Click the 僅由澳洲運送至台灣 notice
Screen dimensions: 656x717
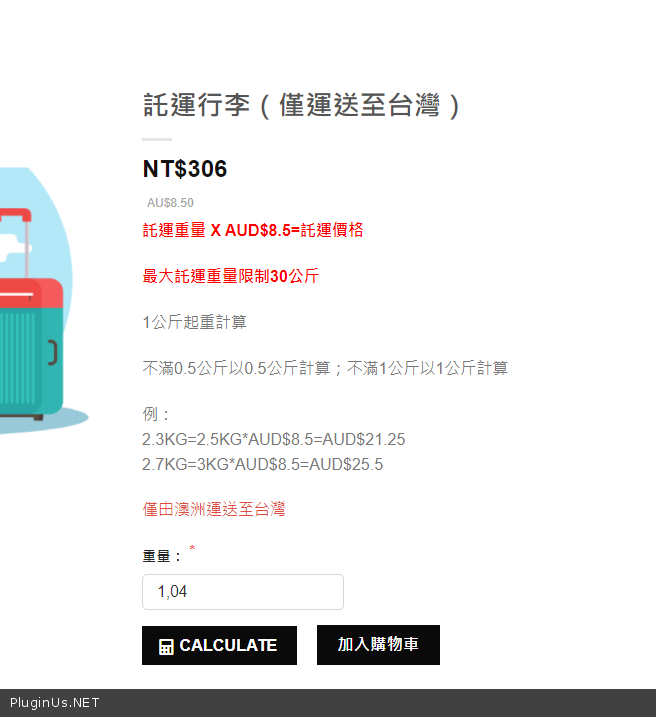pos(214,509)
